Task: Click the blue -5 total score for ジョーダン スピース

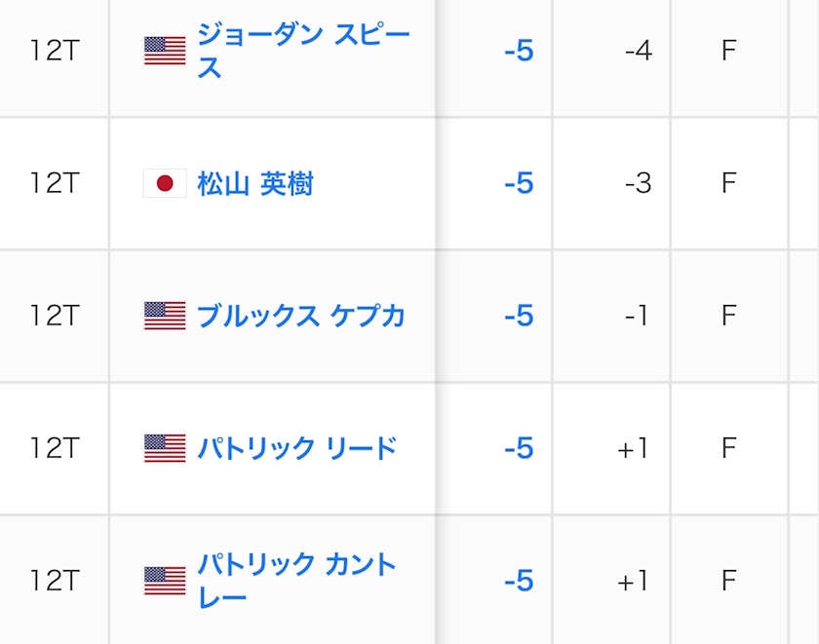Action: [519, 51]
